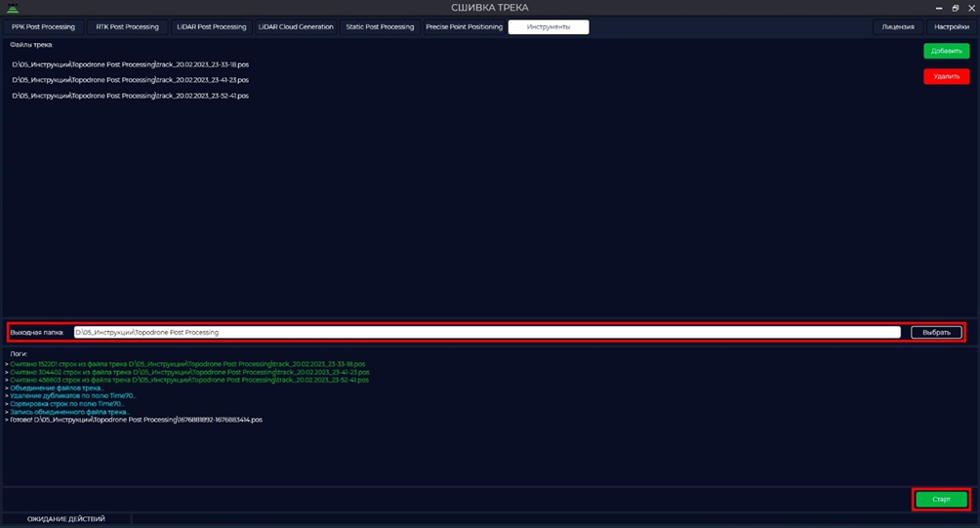
Task: Click the Логи label
Action: pos(19,353)
